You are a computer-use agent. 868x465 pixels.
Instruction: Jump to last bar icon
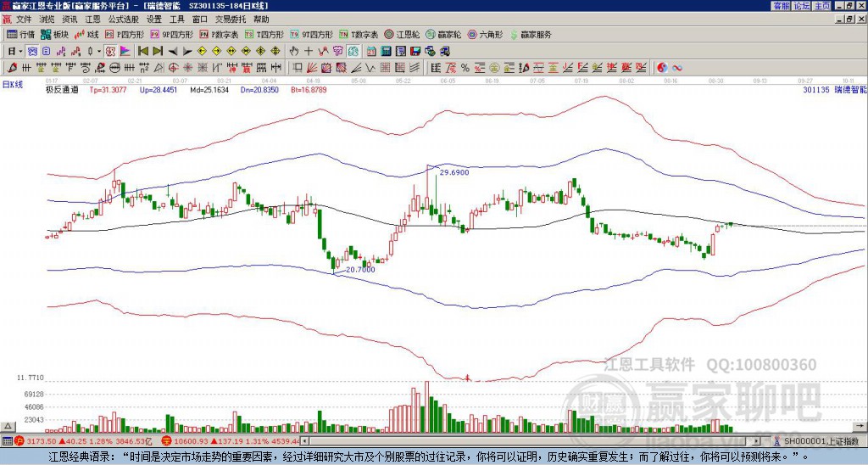click(x=158, y=51)
